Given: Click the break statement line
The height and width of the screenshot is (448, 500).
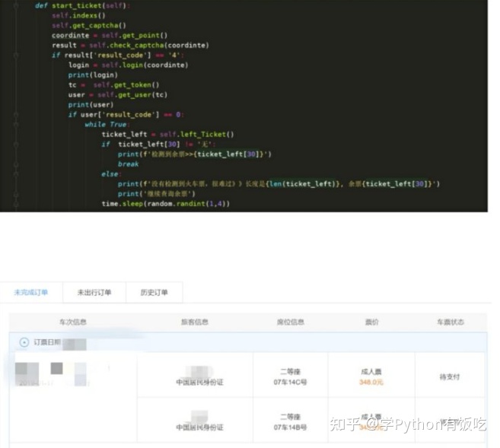Looking at the screenshot, I should [128, 164].
